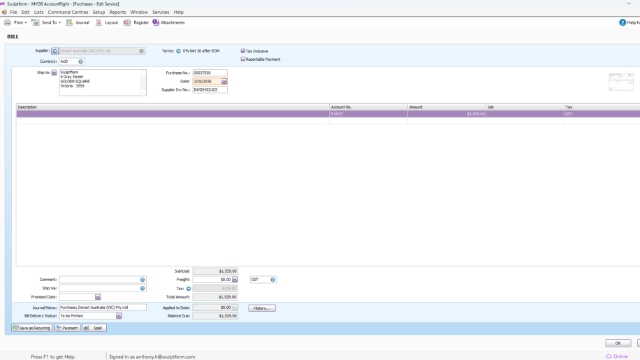Image resolution: width=640 pixels, height=360 pixels.
Task: Open the Register toolbar button
Action: click(136, 22)
